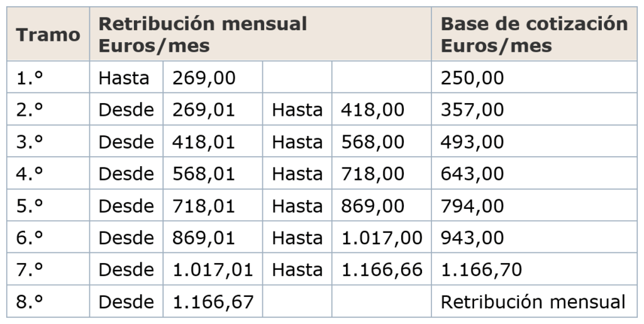This screenshot has height=324, width=644.
Task: Select the 1.017,00 upper limit cell
Action: pos(382,238)
